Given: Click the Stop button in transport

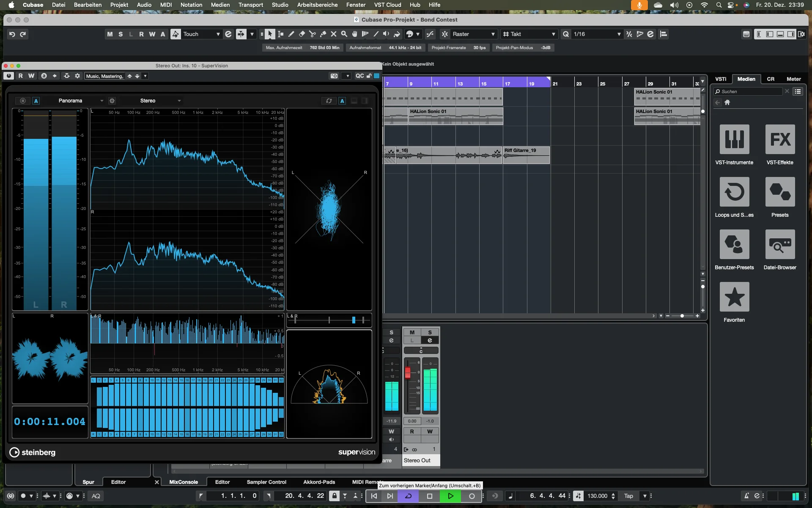Looking at the screenshot, I should (429, 496).
